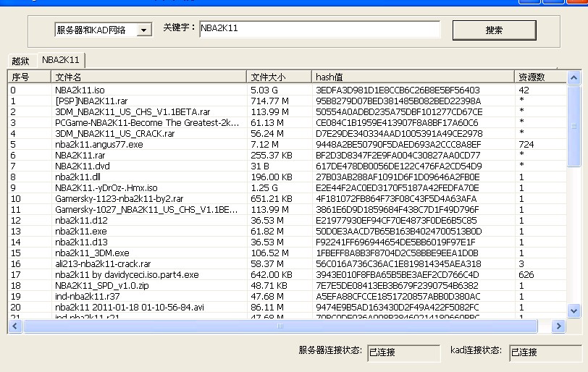Switch to the 越狱 tab

[x=20, y=61]
